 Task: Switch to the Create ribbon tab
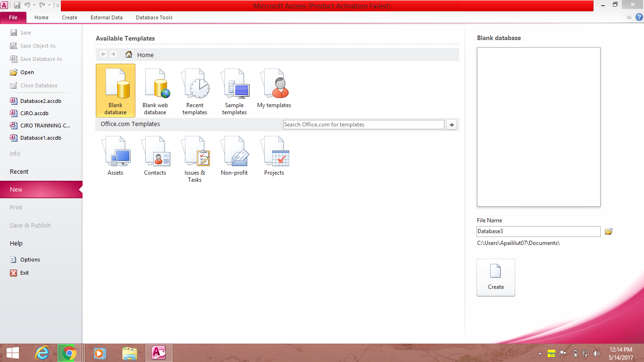[x=69, y=17]
